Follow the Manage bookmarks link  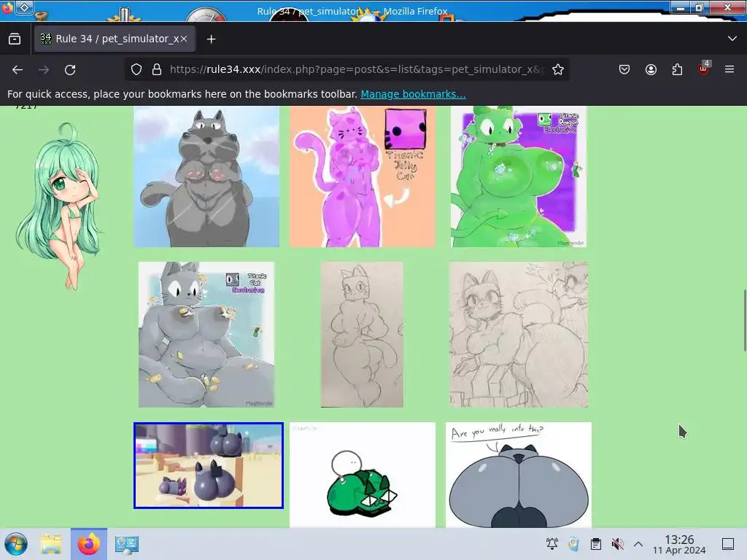pyautogui.click(x=413, y=94)
